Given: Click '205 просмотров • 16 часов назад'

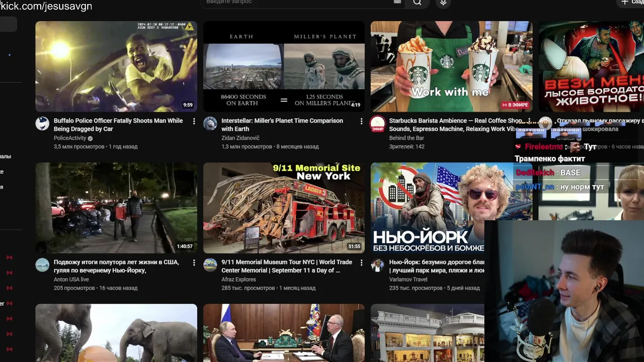Looking at the screenshot, I should (x=96, y=288).
